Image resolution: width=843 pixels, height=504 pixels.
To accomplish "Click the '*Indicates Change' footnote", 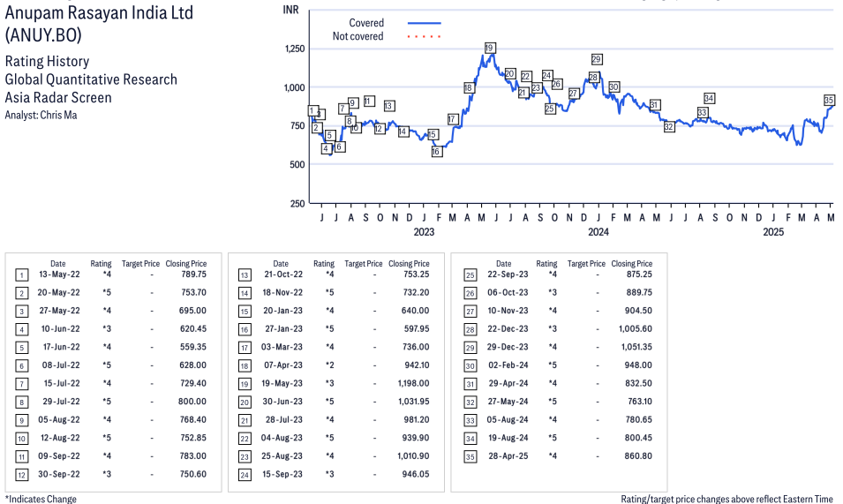I will coord(41,499).
